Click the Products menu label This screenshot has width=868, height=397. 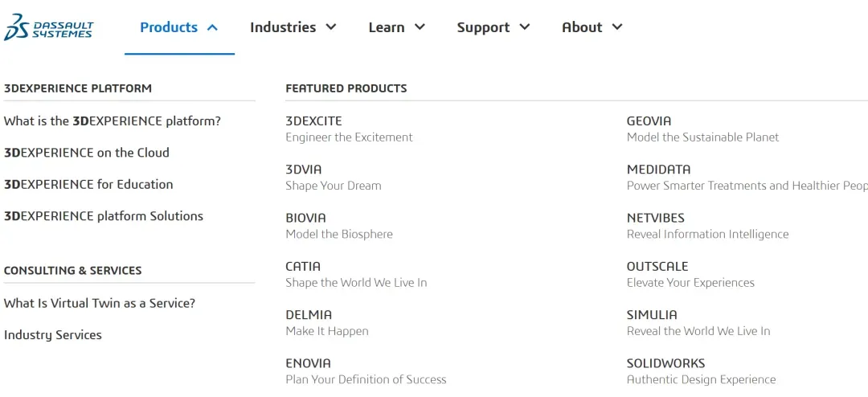(169, 27)
